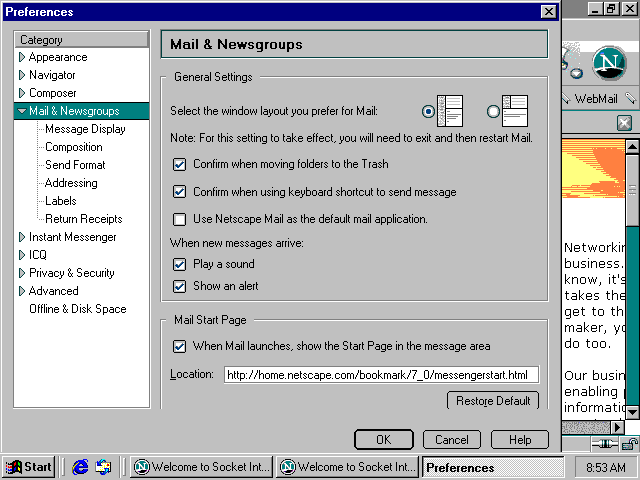
Task: Click the Cancel button
Action: click(452, 440)
